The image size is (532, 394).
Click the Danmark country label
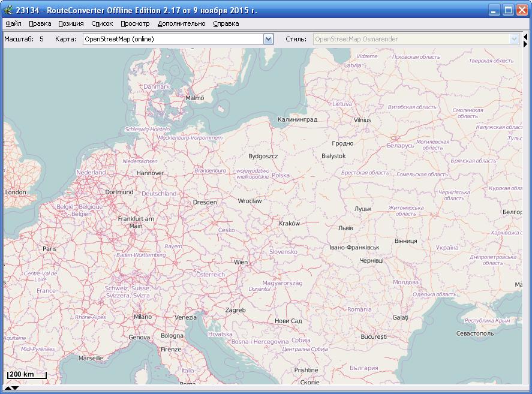pyautogui.click(x=157, y=87)
